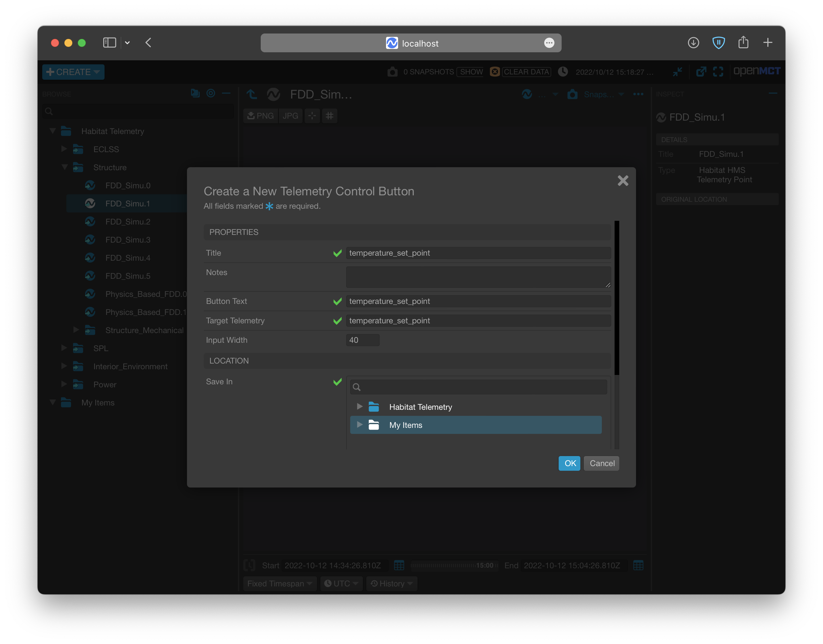Expand the My Items folder in Save In
This screenshot has width=823, height=644.
pos(359,425)
